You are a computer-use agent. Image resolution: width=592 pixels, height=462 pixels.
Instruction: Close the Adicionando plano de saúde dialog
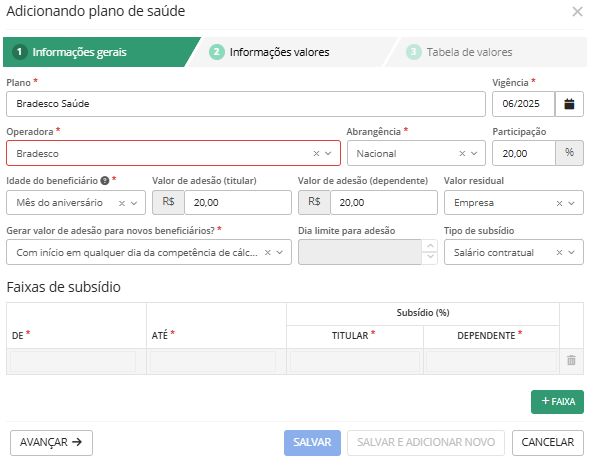(577, 12)
